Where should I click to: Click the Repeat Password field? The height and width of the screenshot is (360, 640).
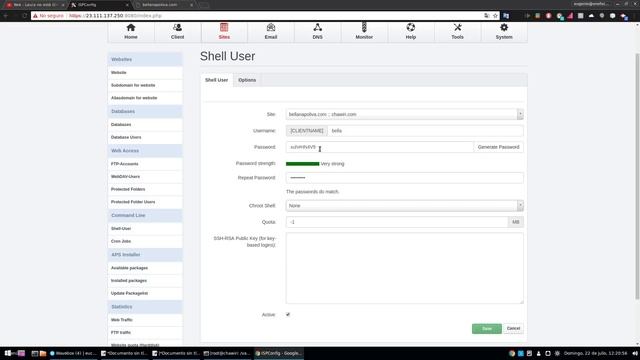coord(404,178)
